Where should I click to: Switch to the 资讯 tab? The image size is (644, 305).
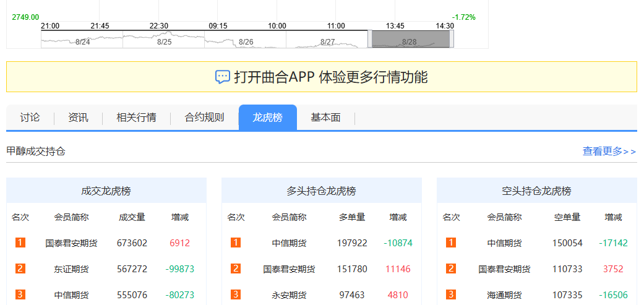click(x=78, y=118)
